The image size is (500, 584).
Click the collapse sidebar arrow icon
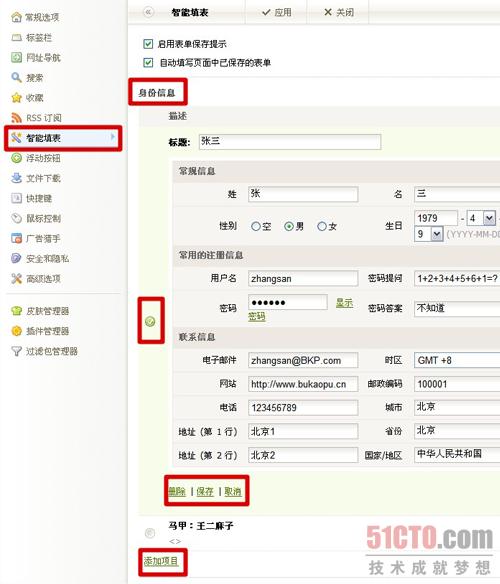(148, 12)
